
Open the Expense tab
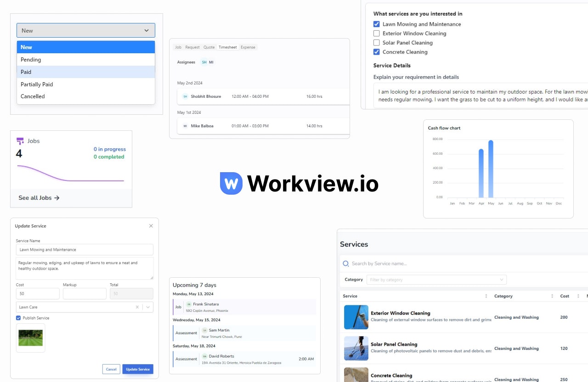point(248,47)
